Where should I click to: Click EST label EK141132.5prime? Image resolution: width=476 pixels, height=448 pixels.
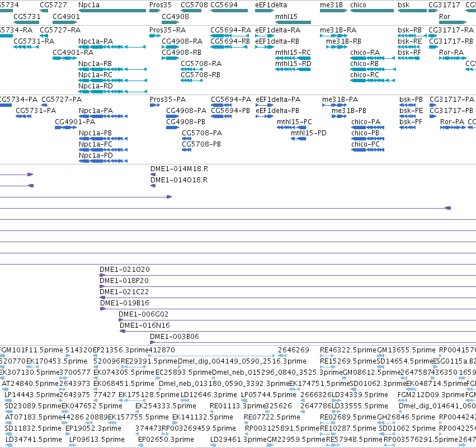coord(203,417)
